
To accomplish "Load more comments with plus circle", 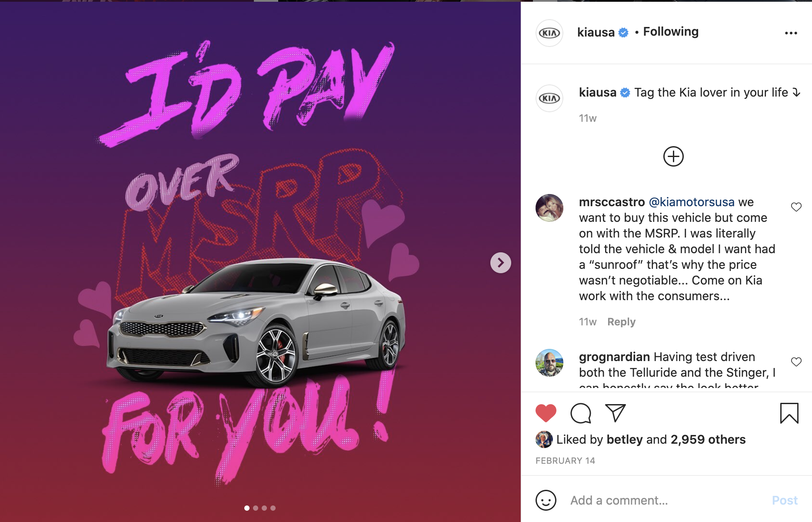I will coord(673,157).
